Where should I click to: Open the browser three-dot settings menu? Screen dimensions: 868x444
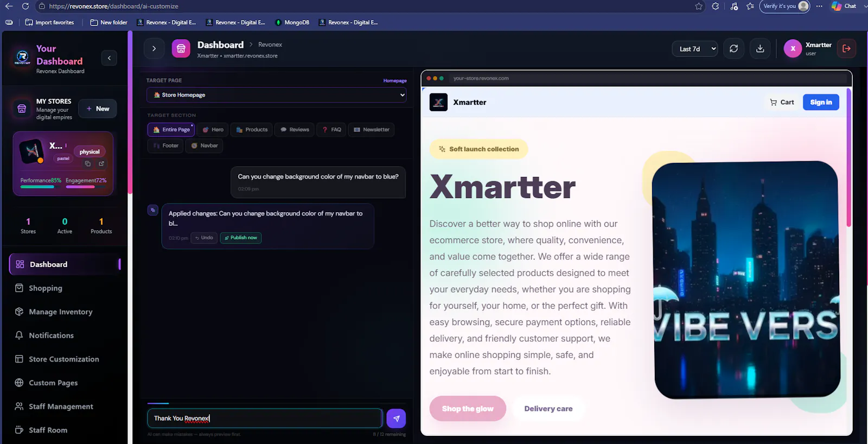tap(819, 6)
